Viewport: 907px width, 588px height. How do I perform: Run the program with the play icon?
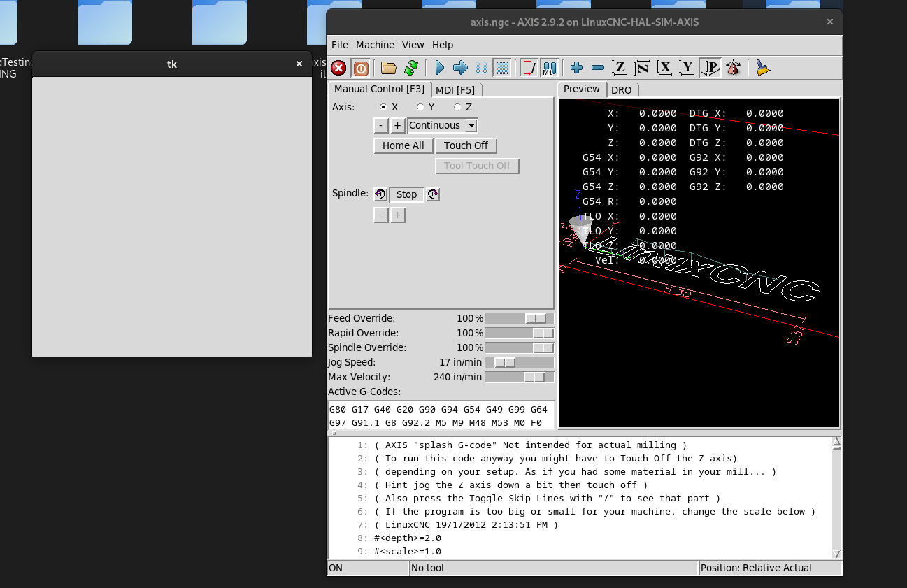pos(439,68)
